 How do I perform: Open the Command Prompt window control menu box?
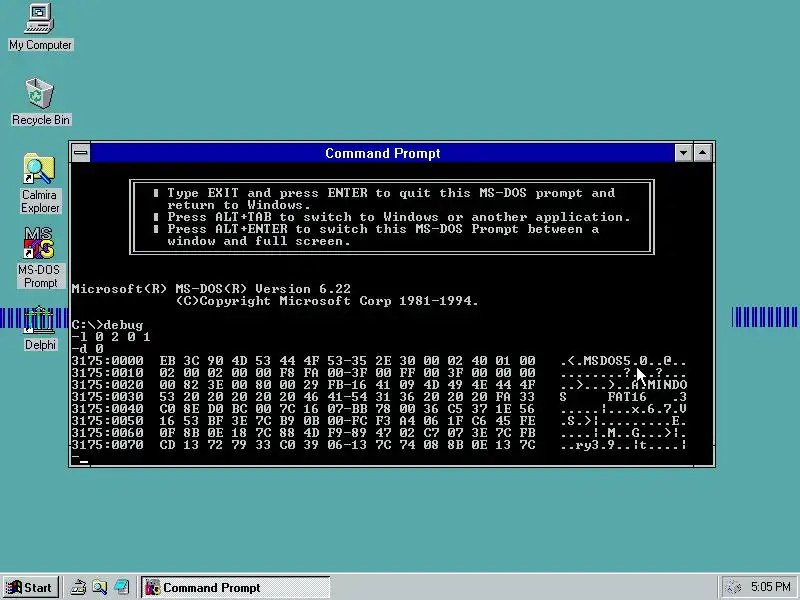81,153
